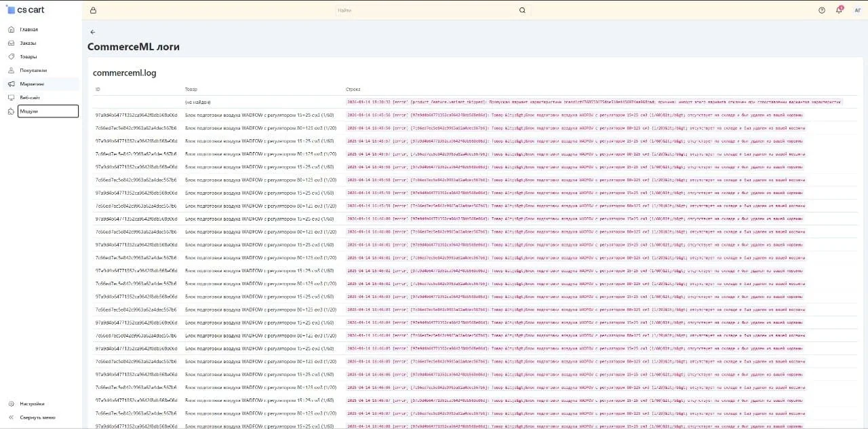Click the megaphone icon beside Маркетинг
The image size is (868, 429).
pos(12,84)
